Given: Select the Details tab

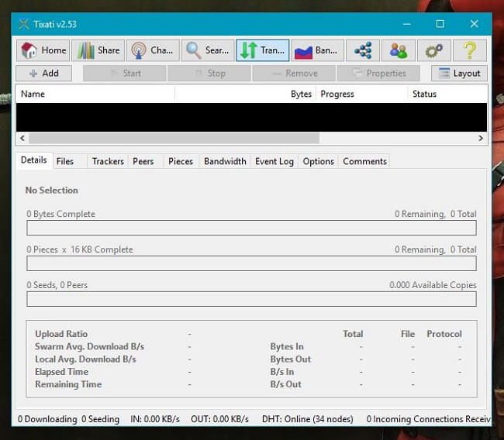Looking at the screenshot, I should point(34,160).
